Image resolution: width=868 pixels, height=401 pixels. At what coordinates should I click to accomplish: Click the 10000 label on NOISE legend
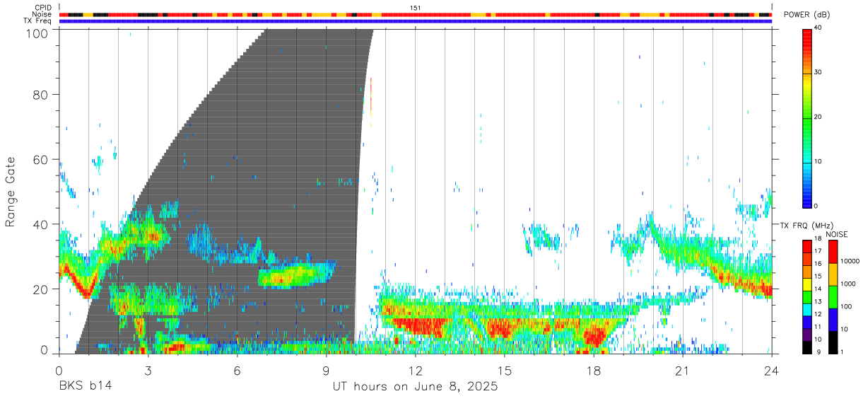[850, 262]
